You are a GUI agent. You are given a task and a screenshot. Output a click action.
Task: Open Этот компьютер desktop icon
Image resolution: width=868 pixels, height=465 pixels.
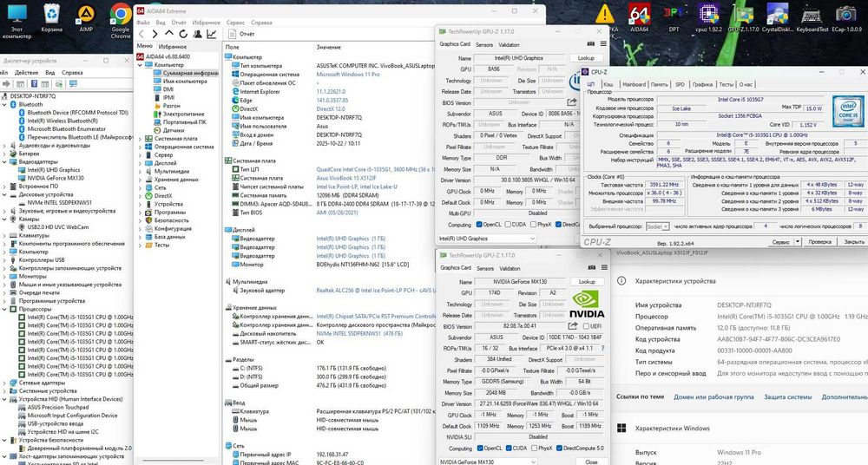pos(17,21)
